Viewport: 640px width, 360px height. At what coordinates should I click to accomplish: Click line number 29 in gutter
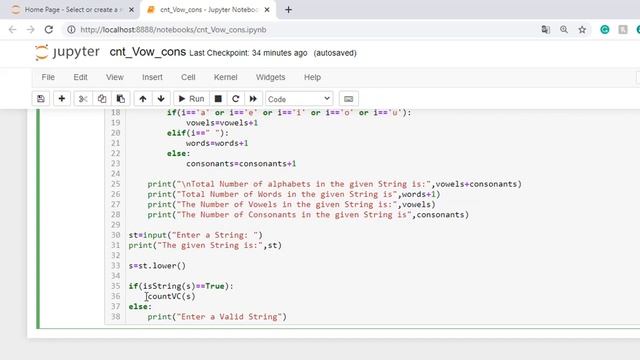[x=116, y=225]
